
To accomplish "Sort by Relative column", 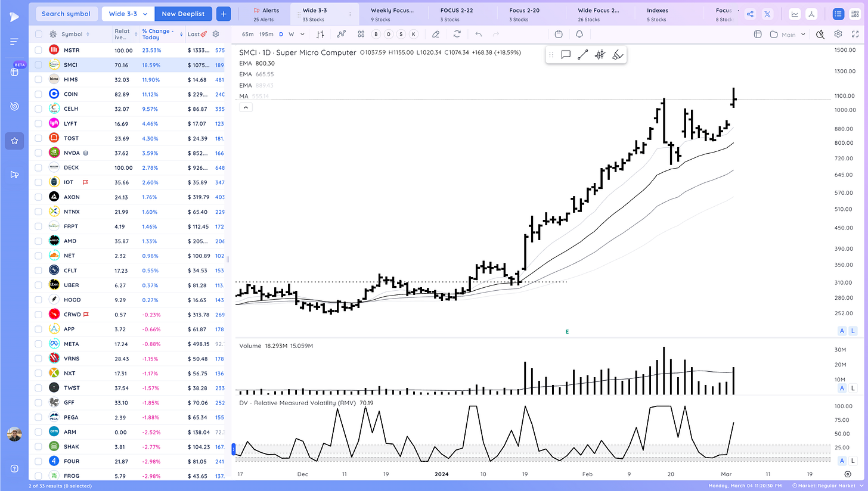I will [x=125, y=35].
